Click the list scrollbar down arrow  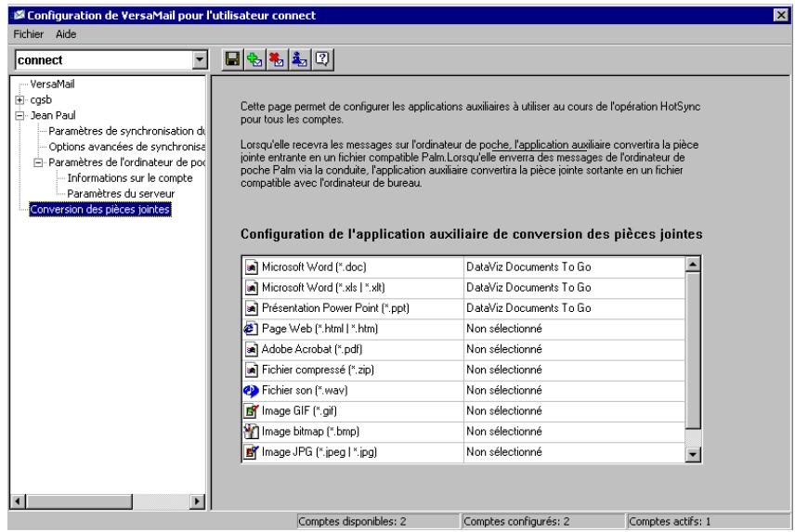point(693,455)
